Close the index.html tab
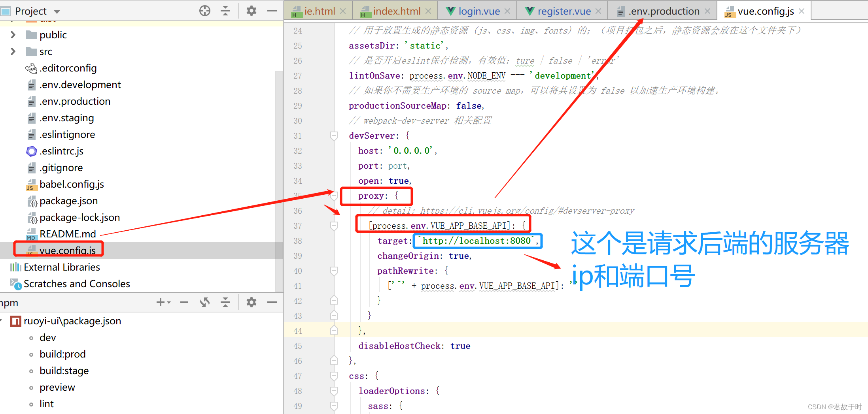This screenshot has width=868, height=414. [x=428, y=11]
